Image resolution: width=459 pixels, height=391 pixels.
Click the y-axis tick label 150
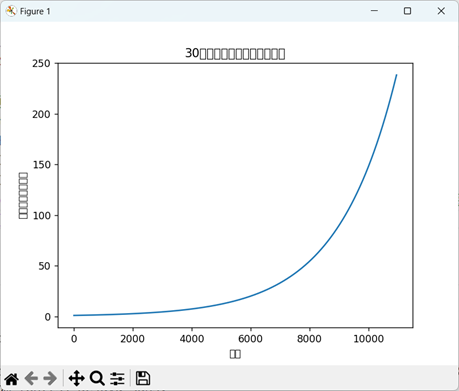click(41, 165)
